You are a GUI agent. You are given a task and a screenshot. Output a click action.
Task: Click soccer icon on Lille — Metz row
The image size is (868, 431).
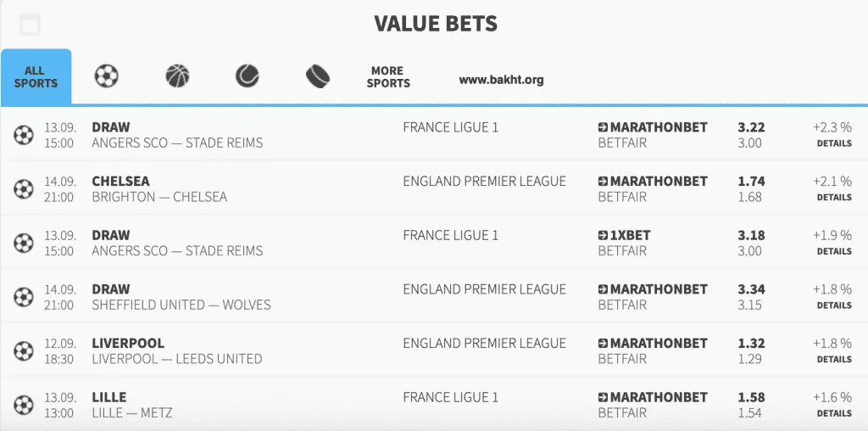point(23,405)
